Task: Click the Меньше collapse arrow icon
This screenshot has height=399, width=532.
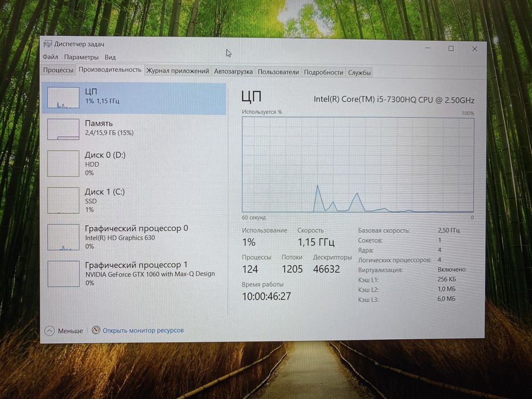Action: pos(50,331)
